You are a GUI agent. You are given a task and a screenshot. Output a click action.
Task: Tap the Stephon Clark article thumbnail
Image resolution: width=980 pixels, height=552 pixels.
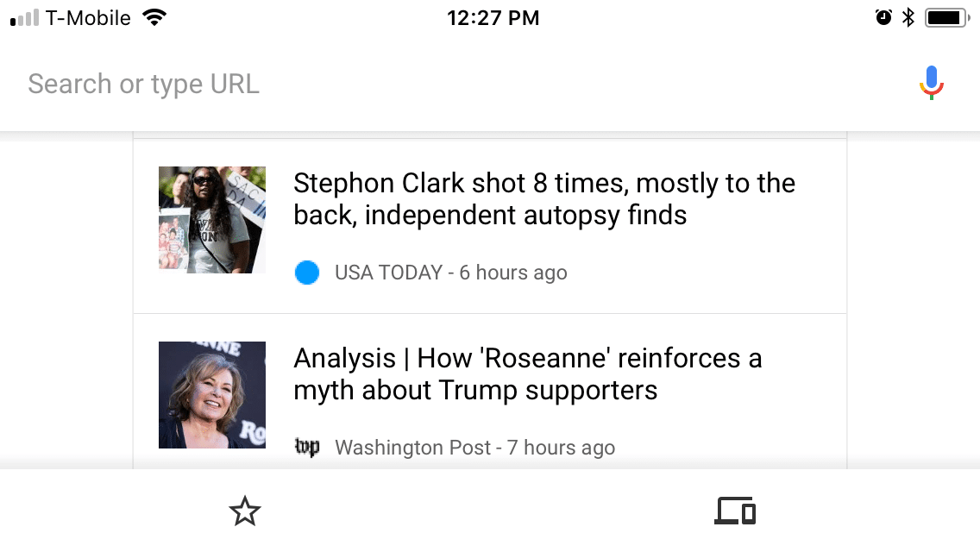tap(212, 220)
